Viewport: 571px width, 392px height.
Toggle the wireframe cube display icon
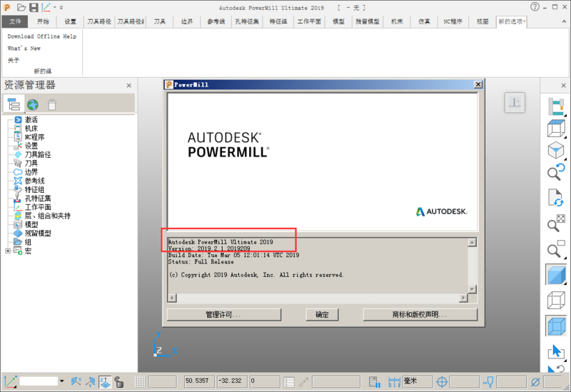pyautogui.click(x=556, y=300)
